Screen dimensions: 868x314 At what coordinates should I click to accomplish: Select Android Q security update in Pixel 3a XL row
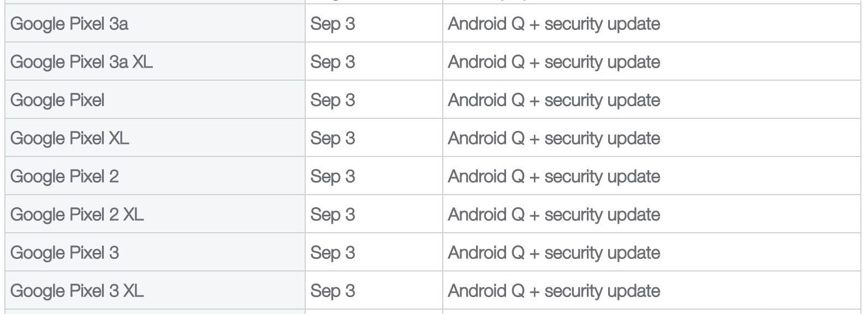click(x=554, y=62)
